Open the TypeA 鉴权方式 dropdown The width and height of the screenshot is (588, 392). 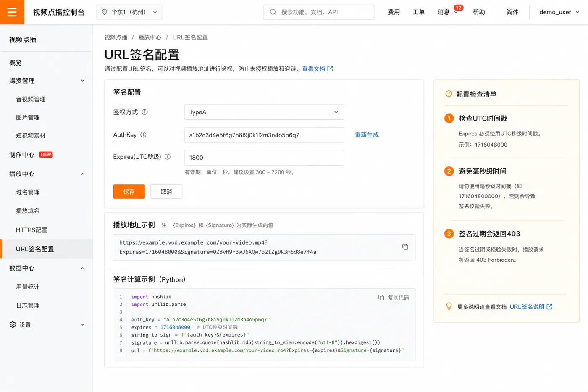click(x=264, y=112)
